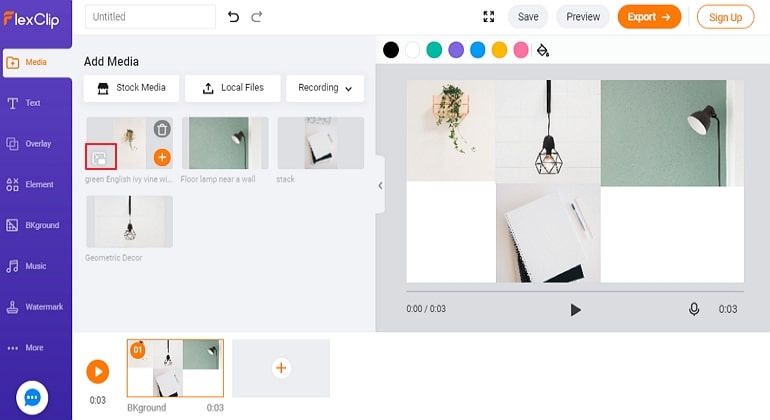Click the 'Geometric Decor' caption text
The height and width of the screenshot is (420, 770).
[113, 258]
